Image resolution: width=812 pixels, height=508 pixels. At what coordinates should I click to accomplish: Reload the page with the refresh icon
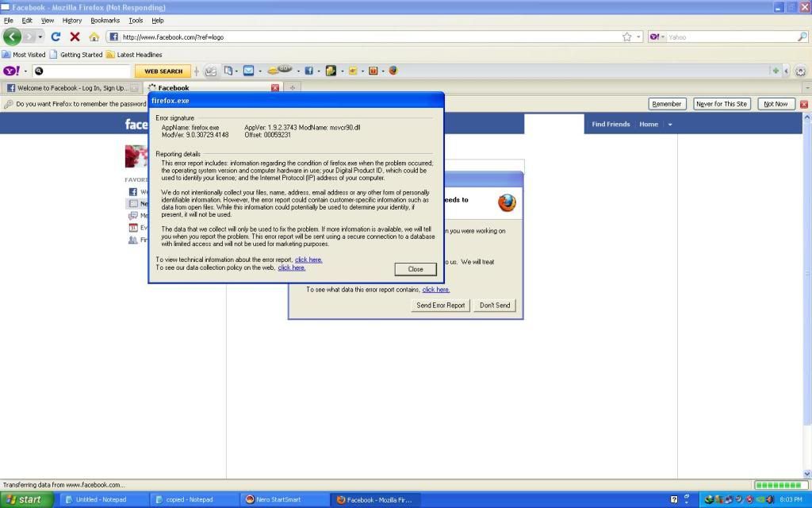point(56,37)
